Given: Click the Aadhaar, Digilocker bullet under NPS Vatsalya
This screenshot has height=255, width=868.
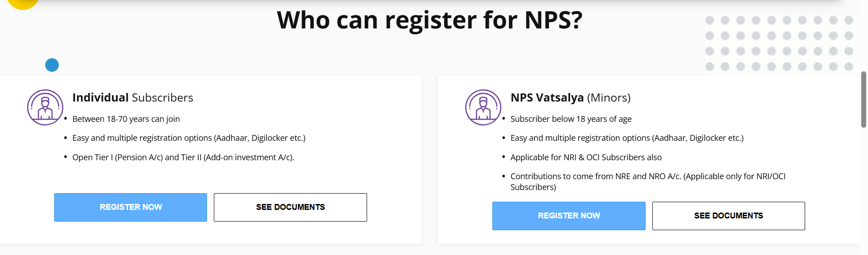Looking at the screenshot, I should (x=627, y=138).
